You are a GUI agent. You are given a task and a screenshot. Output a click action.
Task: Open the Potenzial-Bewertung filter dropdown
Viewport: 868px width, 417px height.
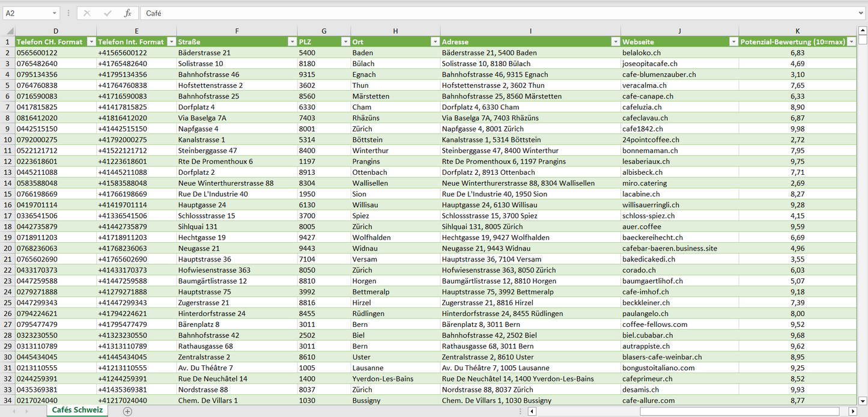tap(851, 42)
